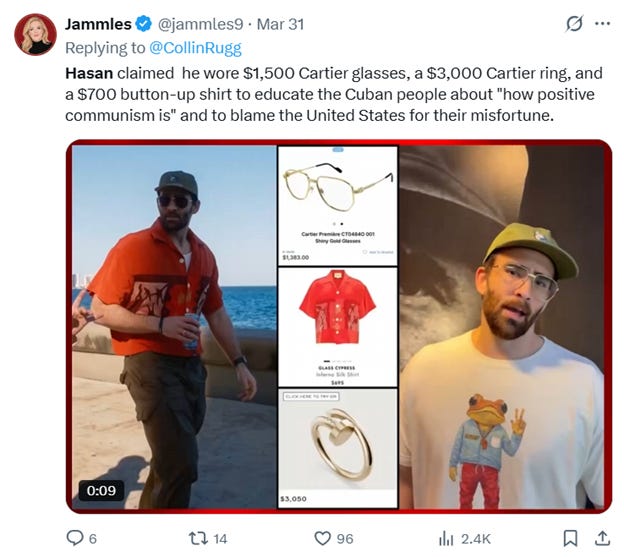Viewport: 624px width, 557px height.
Task: Open the @jammles9 handle
Action: click(201, 24)
